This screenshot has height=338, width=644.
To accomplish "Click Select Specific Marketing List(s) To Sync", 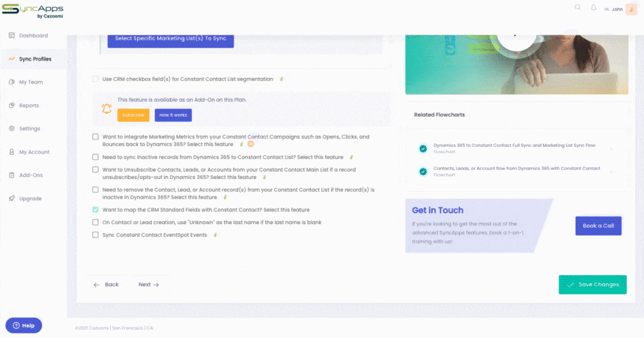I will pyautogui.click(x=171, y=41).
